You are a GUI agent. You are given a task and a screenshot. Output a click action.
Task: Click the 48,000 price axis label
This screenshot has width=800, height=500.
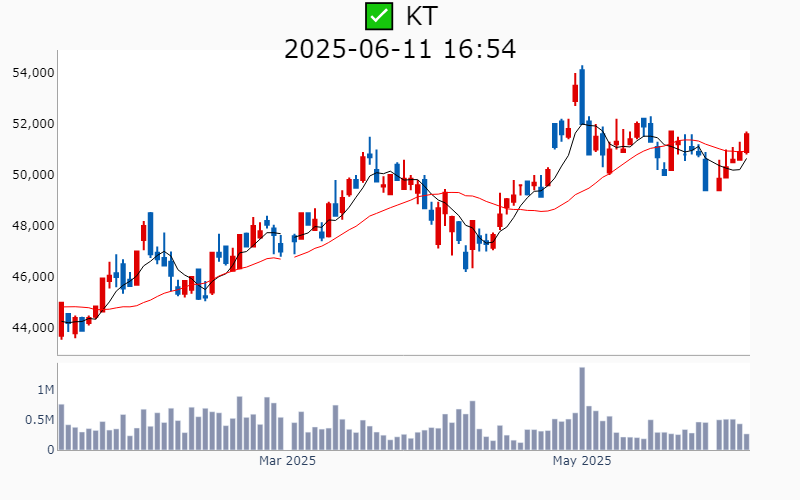[x=34, y=226]
